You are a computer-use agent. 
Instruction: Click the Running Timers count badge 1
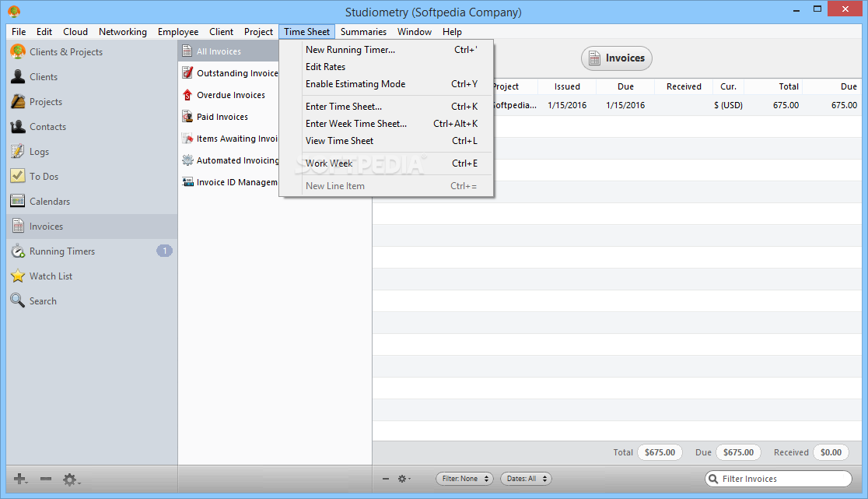tap(164, 251)
